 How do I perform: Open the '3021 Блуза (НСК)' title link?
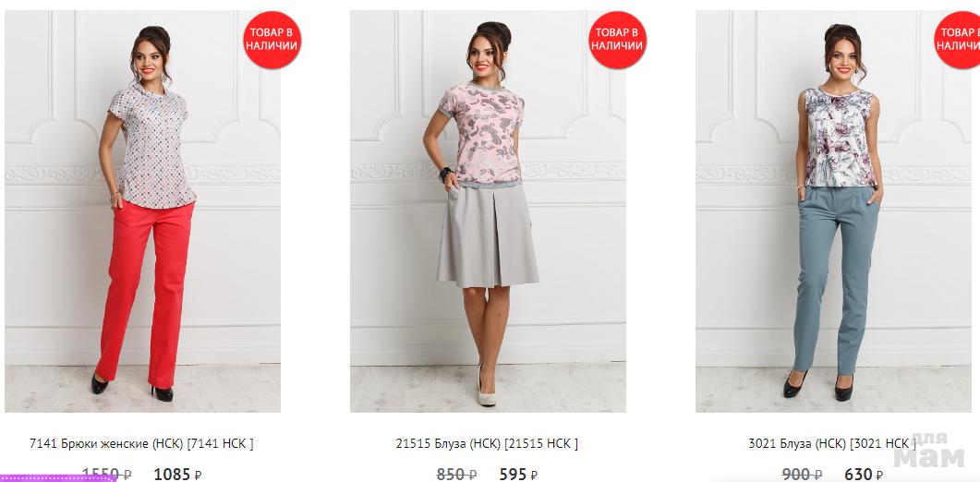click(x=832, y=444)
